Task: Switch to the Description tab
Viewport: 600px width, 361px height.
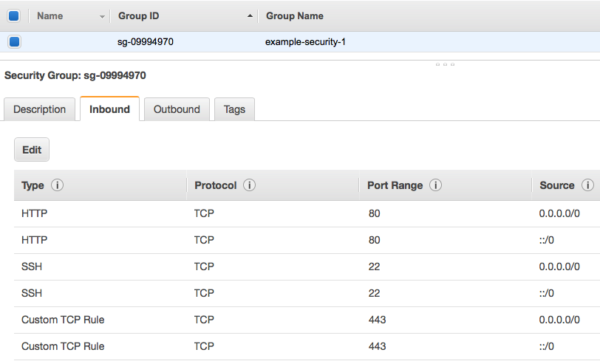Action: point(39,109)
